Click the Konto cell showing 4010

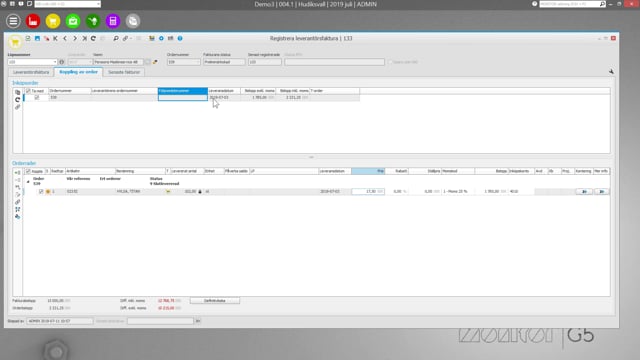click(x=521, y=191)
